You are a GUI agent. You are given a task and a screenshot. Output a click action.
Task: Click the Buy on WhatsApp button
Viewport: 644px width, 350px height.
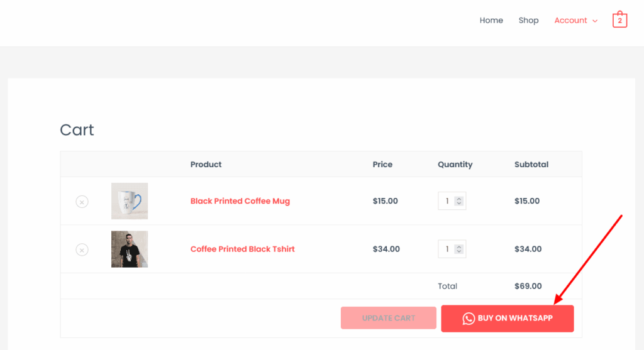pyautogui.click(x=508, y=319)
